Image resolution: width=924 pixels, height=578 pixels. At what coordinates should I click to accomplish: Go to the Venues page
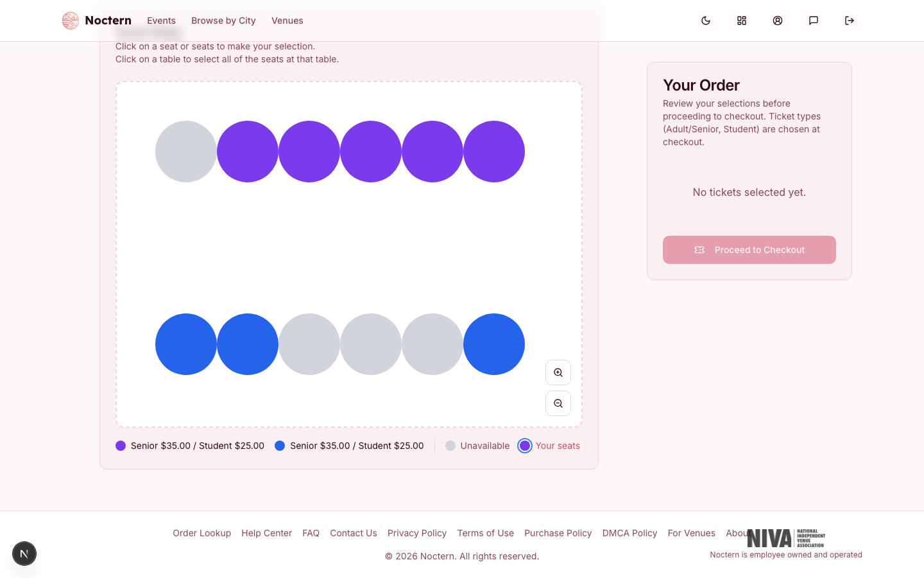(x=287, y=21)
